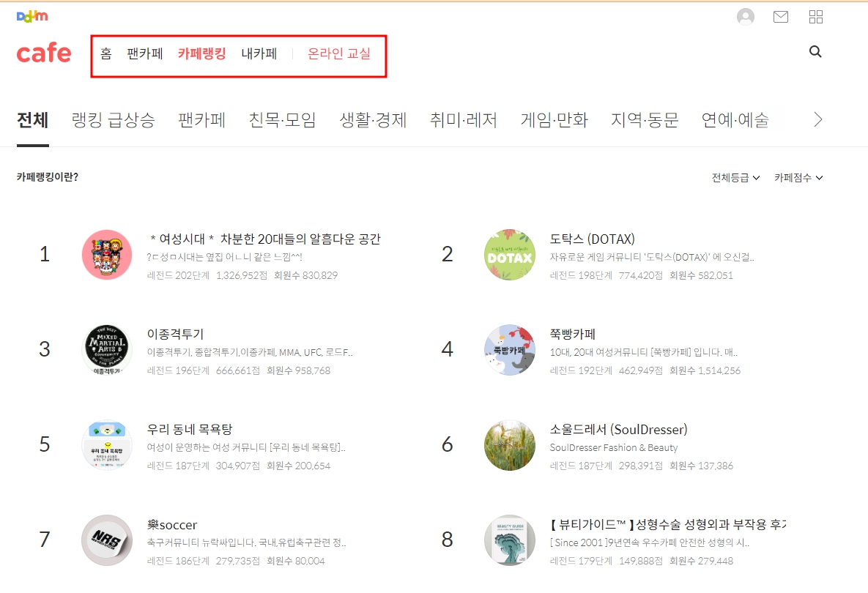
Task: Switch to the 팬카페 category tab
Action: pos(202,120)
